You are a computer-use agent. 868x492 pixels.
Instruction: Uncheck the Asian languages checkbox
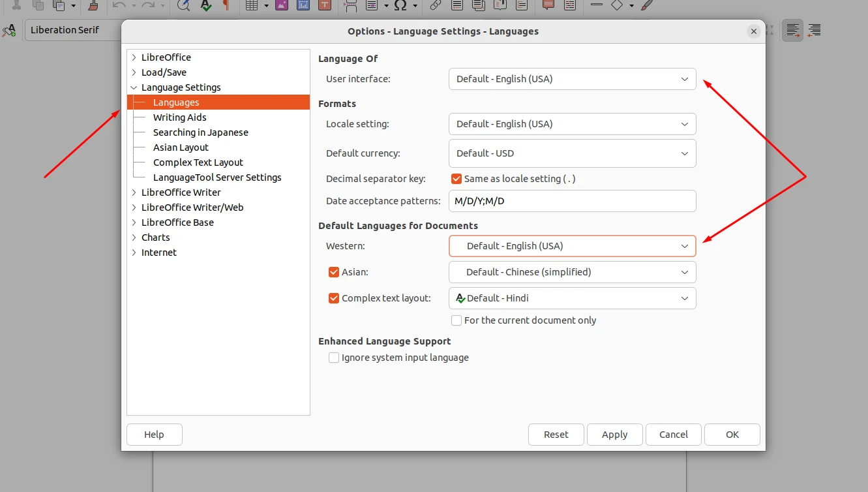pyautogui.click(x=334, y=272)
